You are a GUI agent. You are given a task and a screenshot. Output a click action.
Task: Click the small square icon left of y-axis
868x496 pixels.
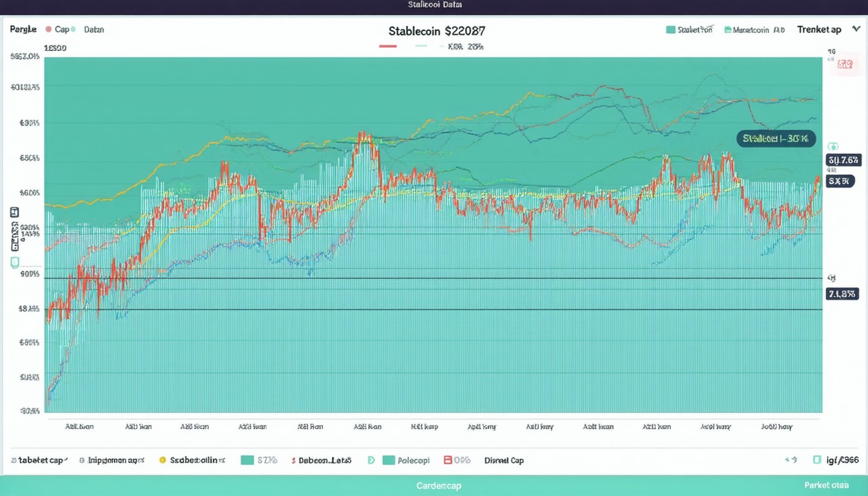coord(14,212)
